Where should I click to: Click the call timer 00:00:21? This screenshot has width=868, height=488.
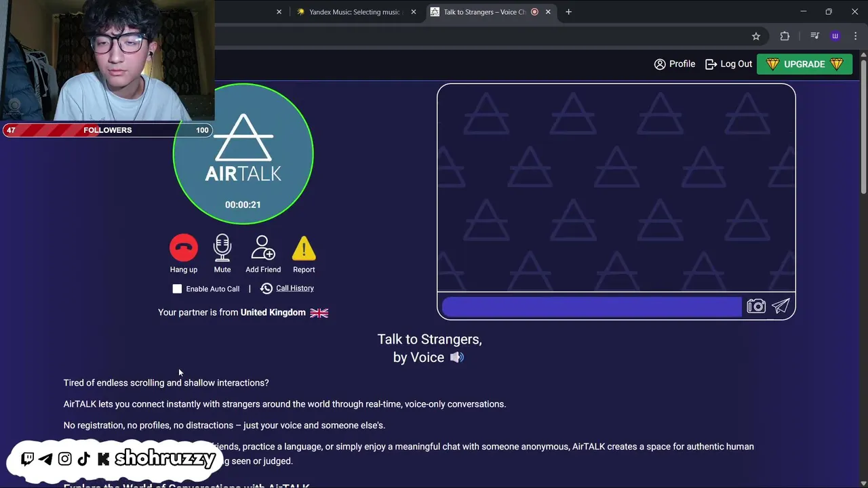point(243,205)
